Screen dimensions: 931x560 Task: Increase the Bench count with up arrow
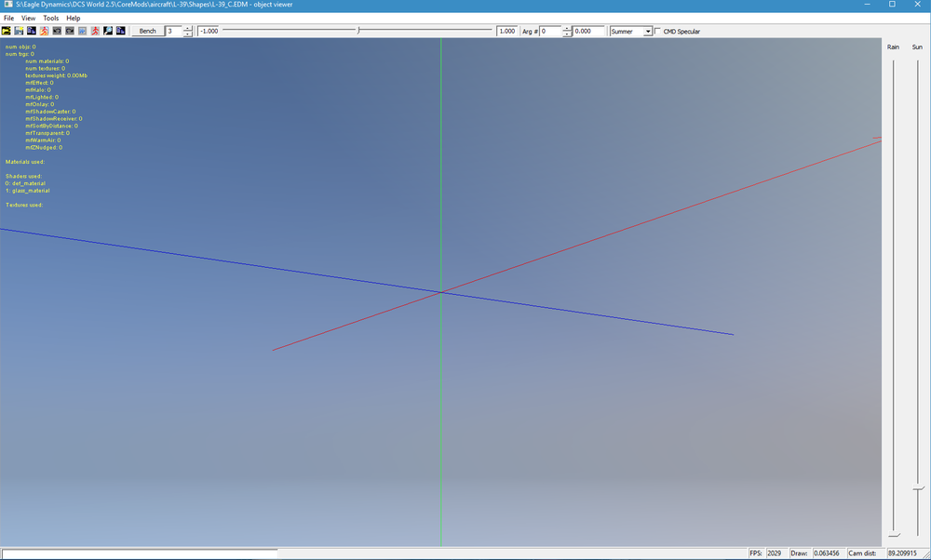click(x=188, y=29)
